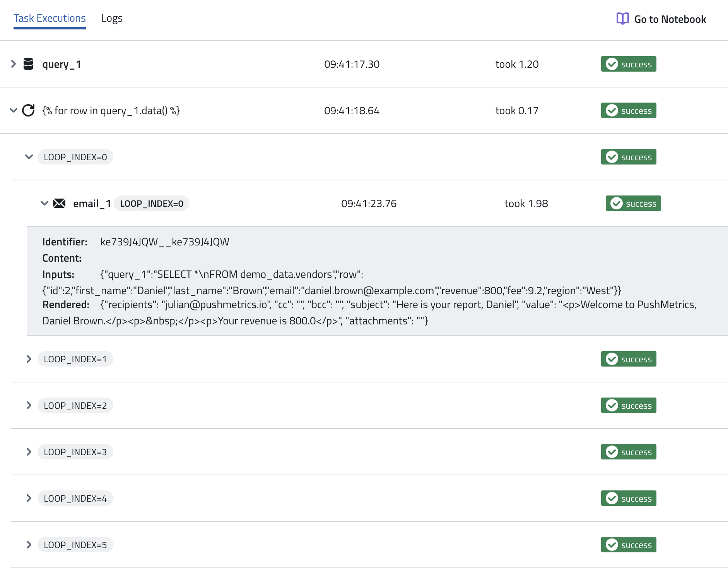Collapse the for-row loop task
The image size is (728, 569).
(x=14, y=110)
